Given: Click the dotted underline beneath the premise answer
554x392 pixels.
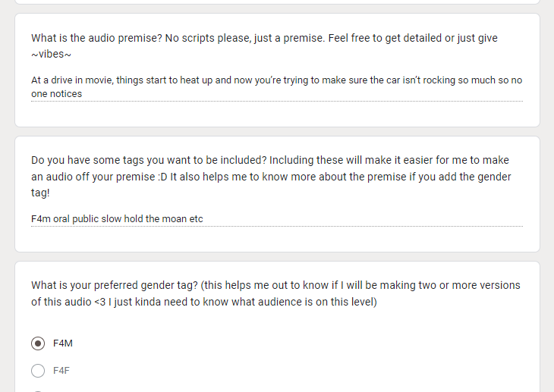Looking at the screenshot, I should (277, 101).
